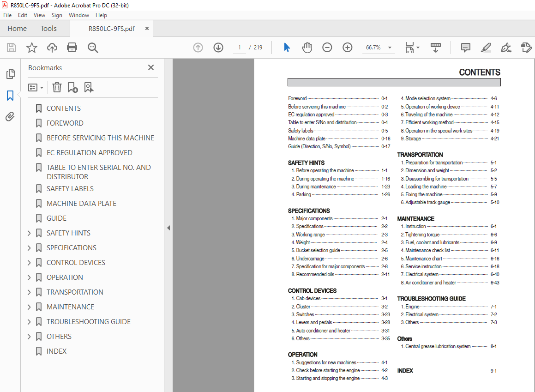Viewport: 535px width, 392px height.
Task: Delete selected bookmark with trash icon
Action: (57, 87)
